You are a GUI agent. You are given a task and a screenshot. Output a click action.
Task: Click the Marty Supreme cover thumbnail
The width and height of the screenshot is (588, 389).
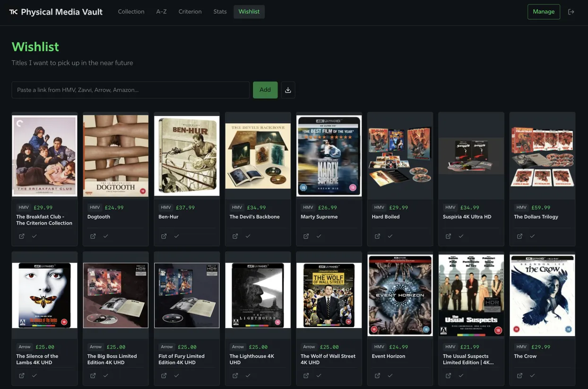coord(329,156)
